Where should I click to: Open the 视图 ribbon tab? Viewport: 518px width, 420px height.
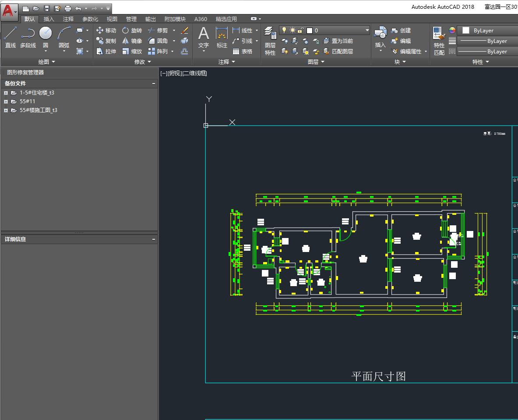(x=112, y=19)
